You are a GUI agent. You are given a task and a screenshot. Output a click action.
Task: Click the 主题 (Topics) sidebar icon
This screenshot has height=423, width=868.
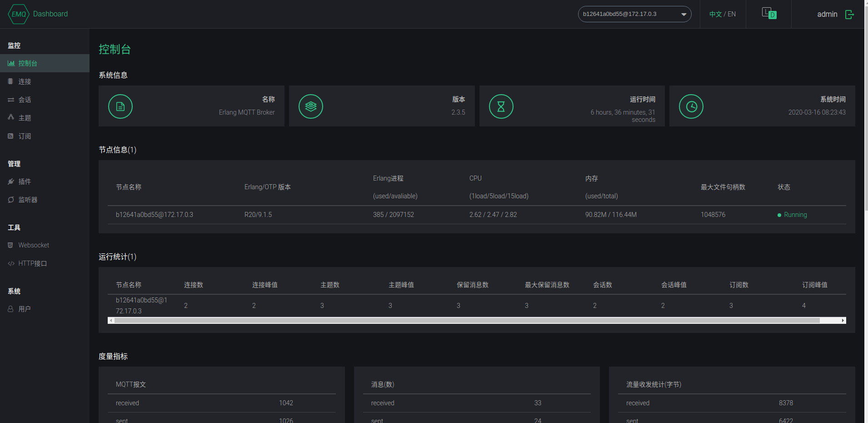point(10,117)
